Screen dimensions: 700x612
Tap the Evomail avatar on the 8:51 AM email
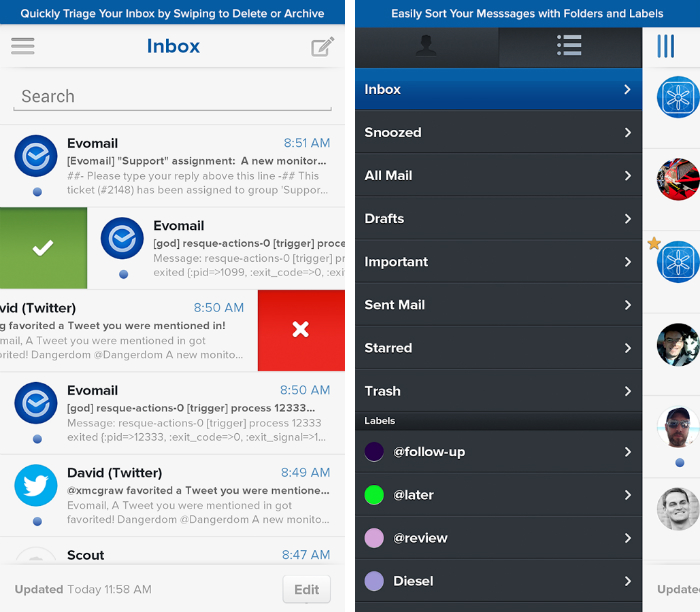click(36, 156)
